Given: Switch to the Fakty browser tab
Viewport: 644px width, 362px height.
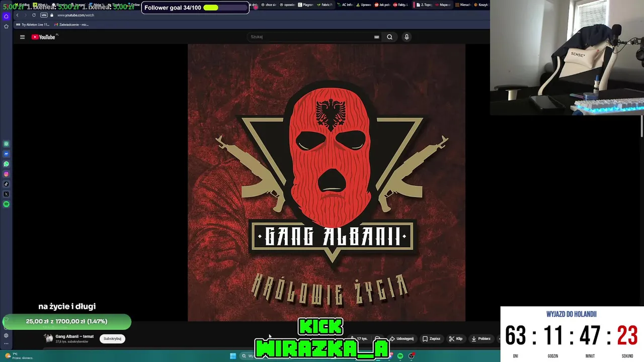Looking at the screenshot, I should [x=402, y=5].
